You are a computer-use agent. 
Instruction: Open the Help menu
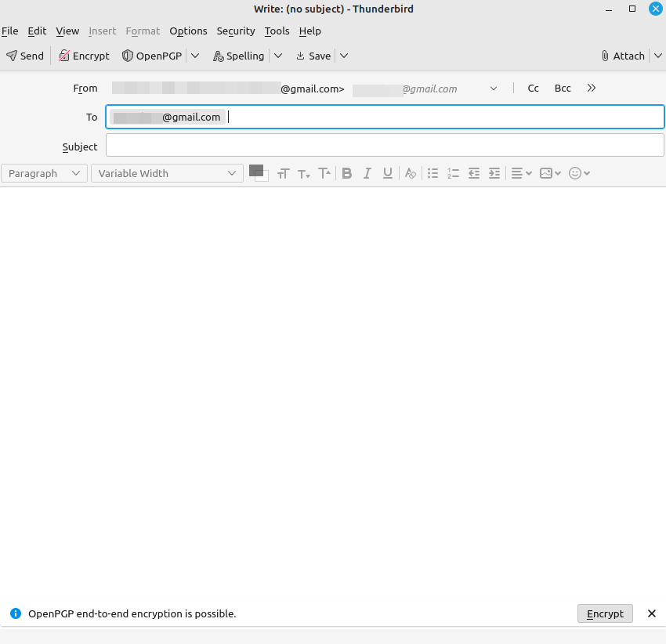[310, 31]
